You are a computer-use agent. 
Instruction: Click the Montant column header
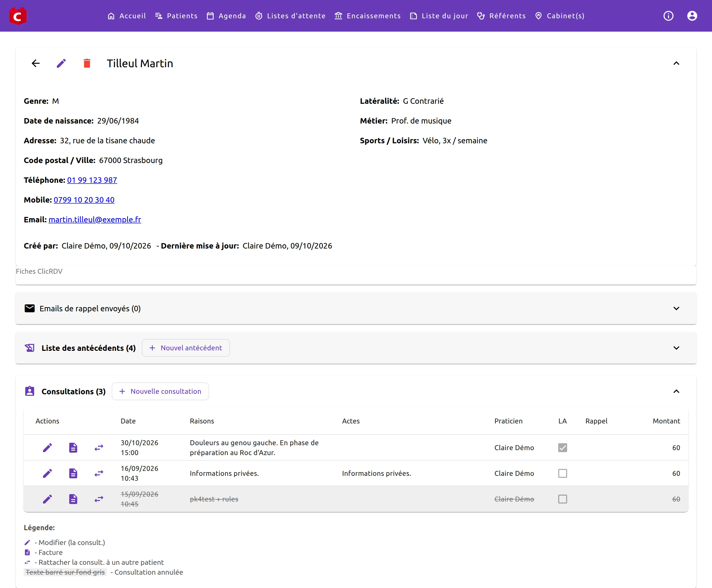click(666, 421)
